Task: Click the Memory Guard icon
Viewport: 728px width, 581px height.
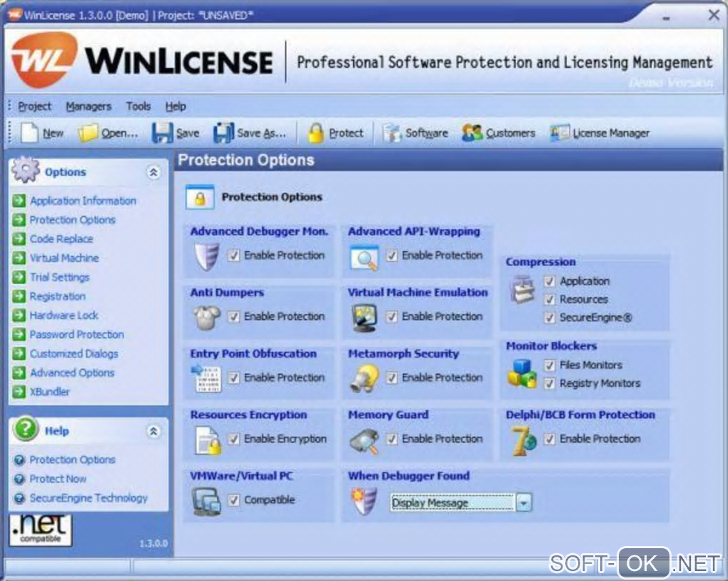Action: click(364, 440)
